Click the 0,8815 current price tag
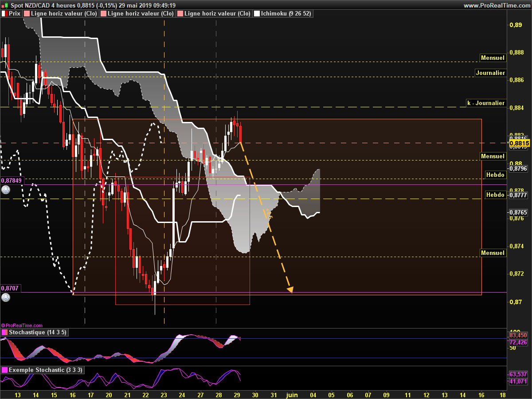The height and width of the screenshot is (399, 532). (x=520, y=143)
